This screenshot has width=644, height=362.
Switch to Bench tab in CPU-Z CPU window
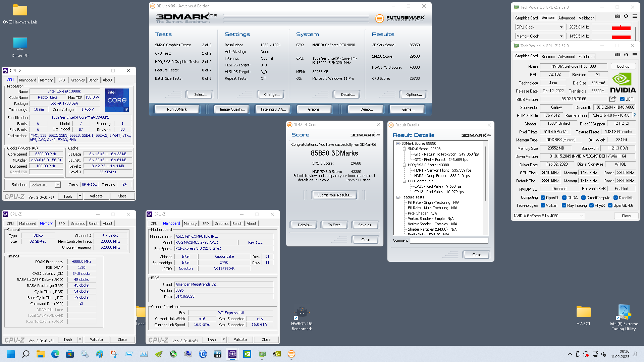94,80
